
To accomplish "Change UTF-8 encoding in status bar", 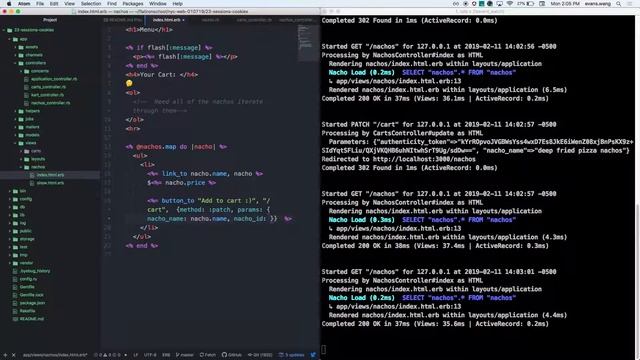I will [x=150, y=355].
